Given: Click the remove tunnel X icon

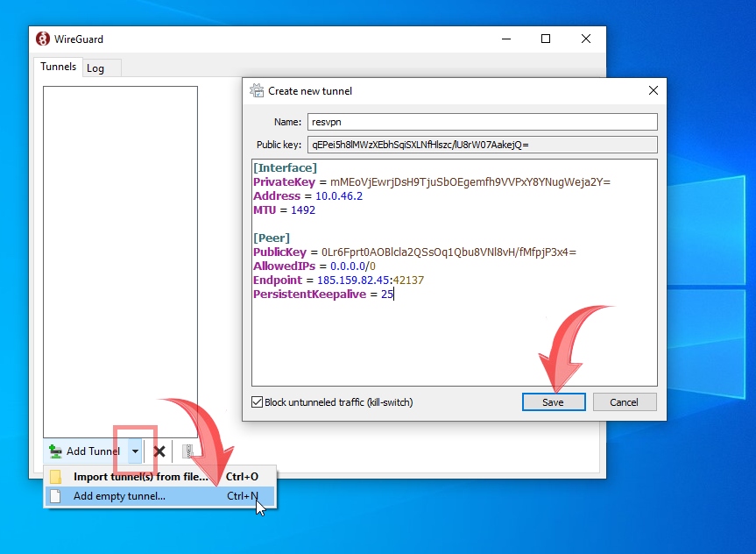Looking at the screenshot, I should point(159,451).
